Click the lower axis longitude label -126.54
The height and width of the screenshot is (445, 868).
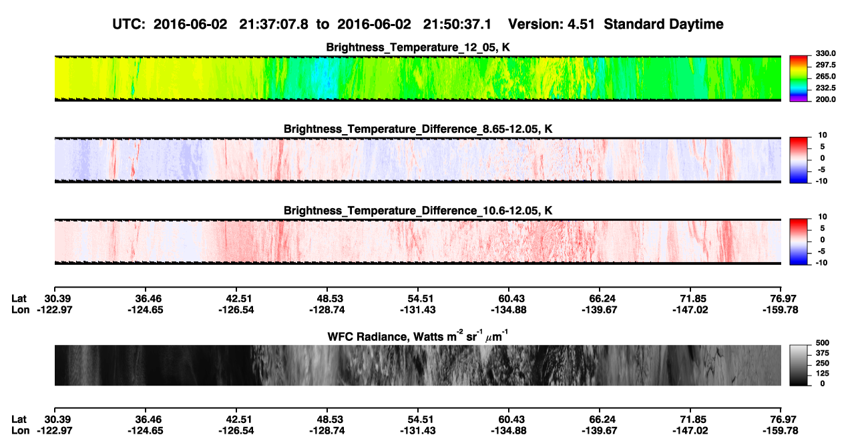tap(236, 430)
